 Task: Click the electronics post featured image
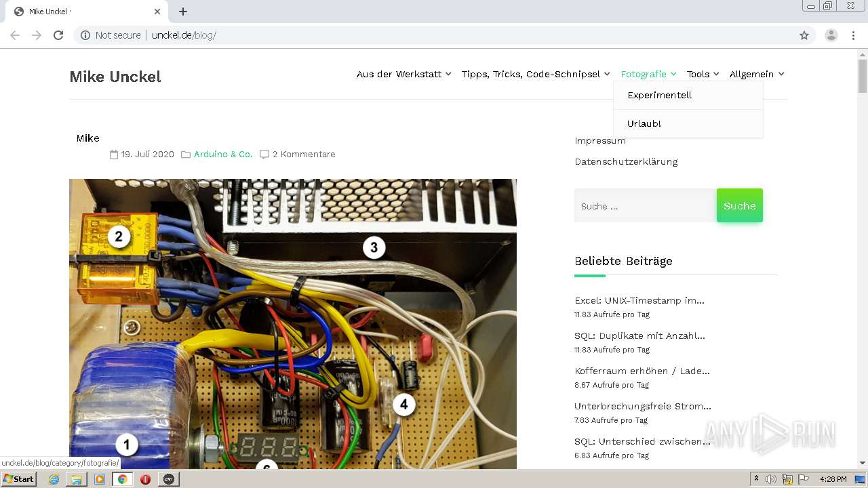[293, 324]
